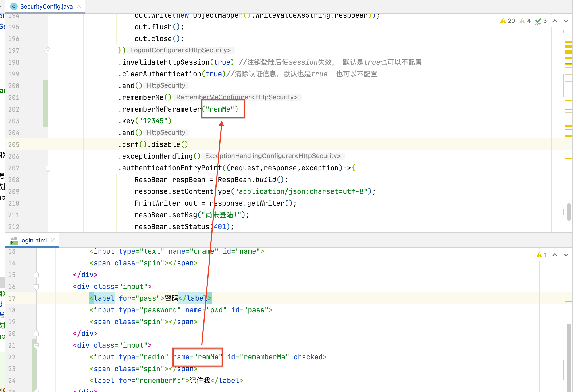The width and height of the screenshot is (573, 392).
Task: Switch to the login.html tab
Action: click(33, 240)
